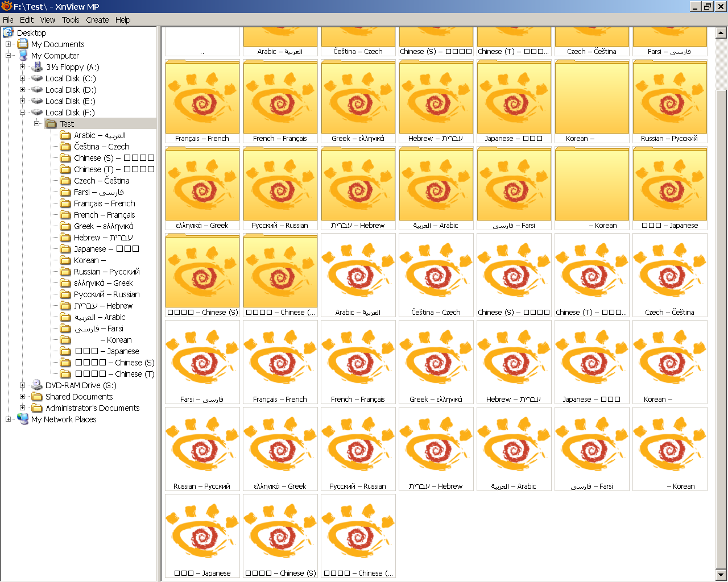
Task: Open the Tools menu
Action: tap(71, 20)
